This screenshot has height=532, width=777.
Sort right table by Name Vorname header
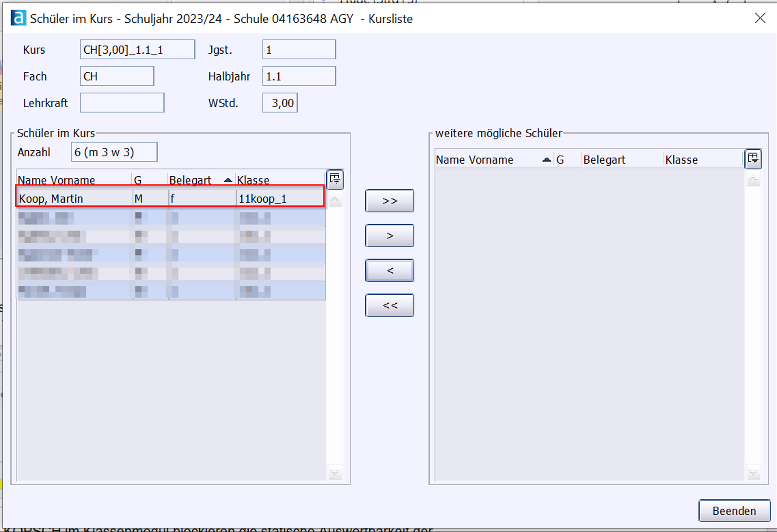pyautogui.click(x=475, y=160)
